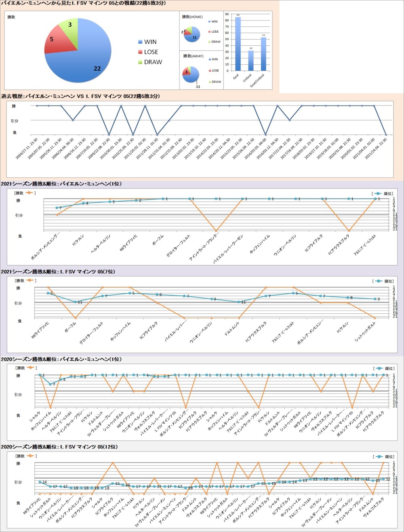Click heading 2021シーズン勝敗&順位: バイエルン・ミュンヘン(1位)
Viewport: 404px width, 532px height.
pos(61,184)
